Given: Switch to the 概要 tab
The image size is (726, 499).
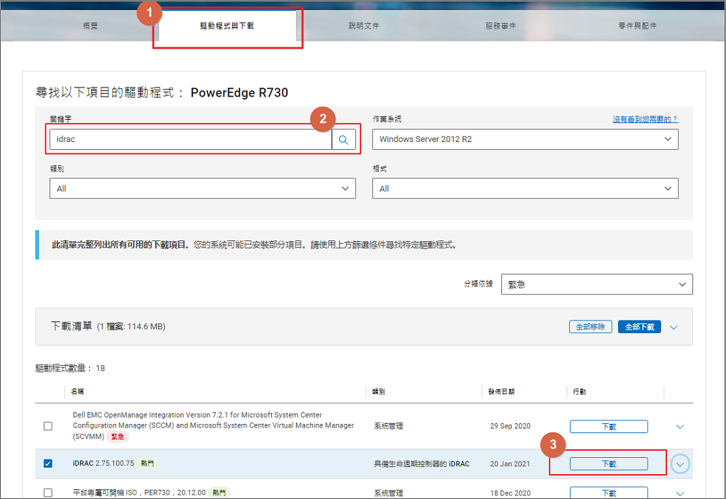Looking at the screenshot, I should pyautogui.click(x=90, y=26).
